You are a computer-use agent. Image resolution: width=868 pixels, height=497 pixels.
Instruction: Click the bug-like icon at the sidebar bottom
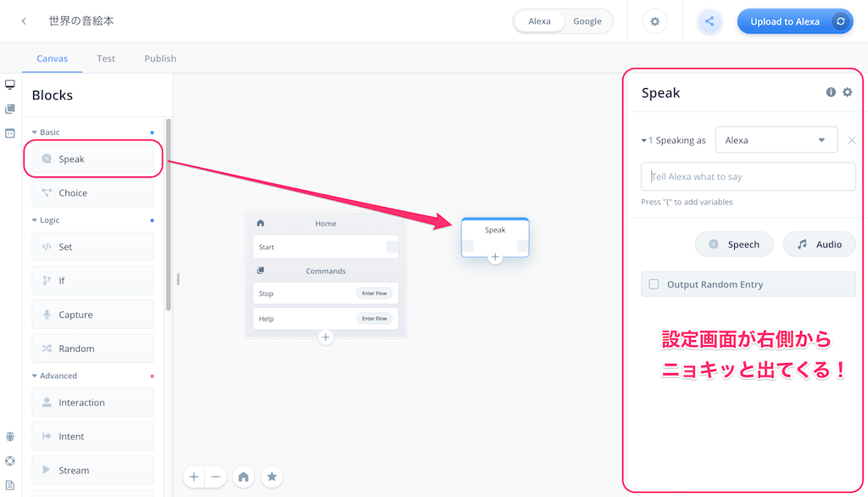click(x=10, y=437)
